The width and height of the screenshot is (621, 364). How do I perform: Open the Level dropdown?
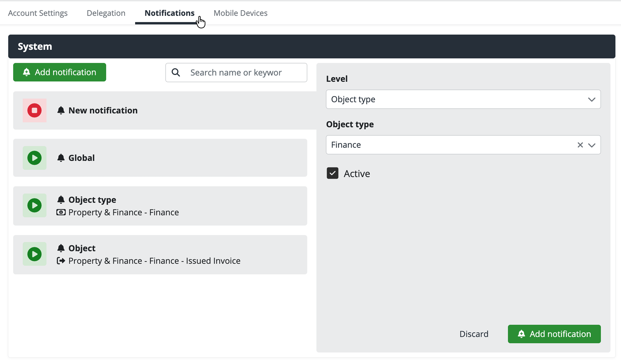[x=463, y=99]
